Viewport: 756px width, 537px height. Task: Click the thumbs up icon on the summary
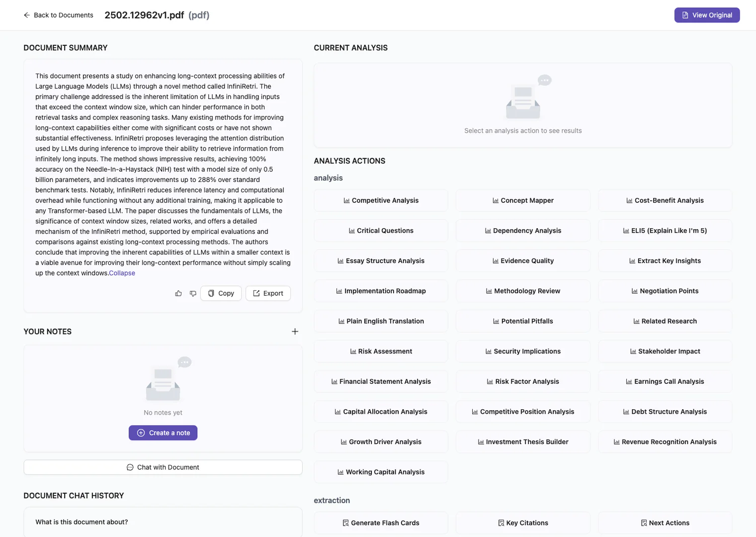[178, 293]
